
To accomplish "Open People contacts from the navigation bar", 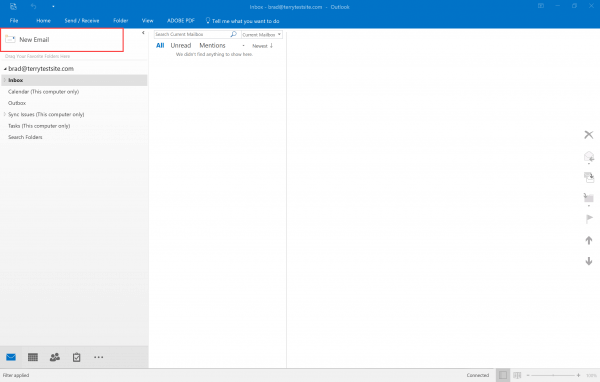I will point(55,357).
